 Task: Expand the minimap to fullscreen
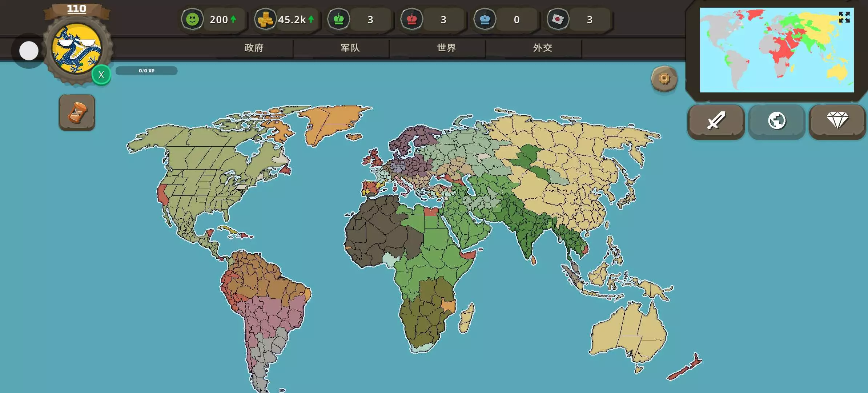click(x=844, y=17)
